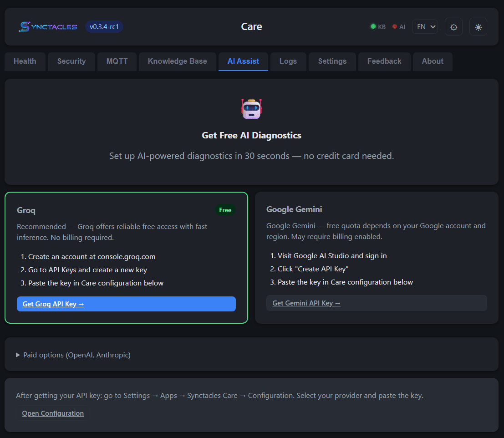Open the Knowledge Base tab
The height and width of the screenshot is (438, 504).
click(x=177, y=61)
